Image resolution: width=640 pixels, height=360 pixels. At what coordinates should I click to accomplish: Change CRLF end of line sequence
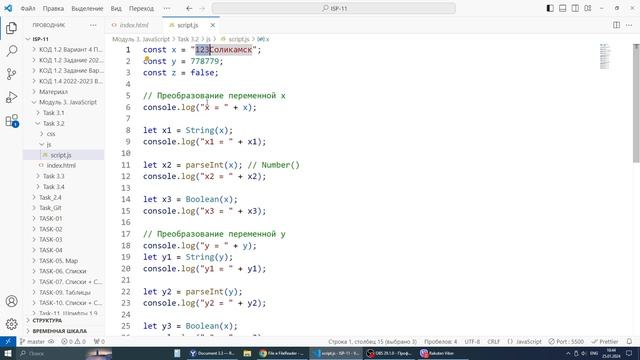[493, 342]
